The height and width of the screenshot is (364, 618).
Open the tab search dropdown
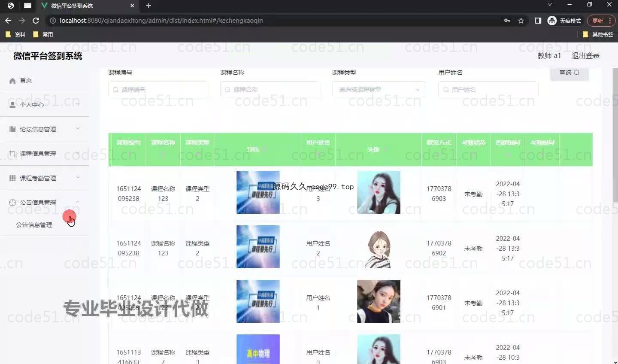[549, 5]
